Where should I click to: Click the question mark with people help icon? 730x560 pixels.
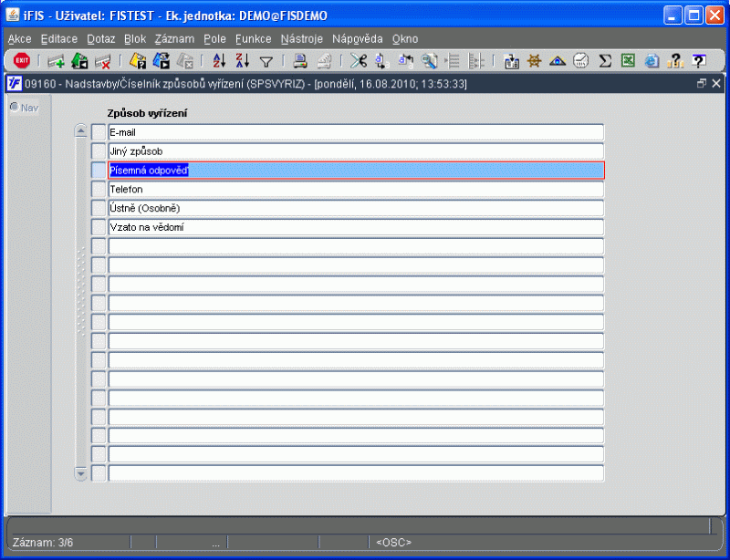coord(675,61)
